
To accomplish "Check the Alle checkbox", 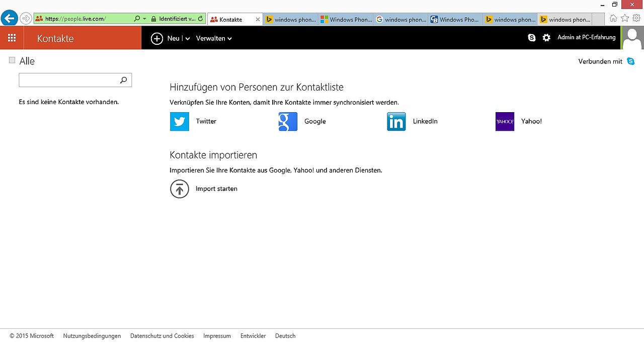I will click(12, 60).
